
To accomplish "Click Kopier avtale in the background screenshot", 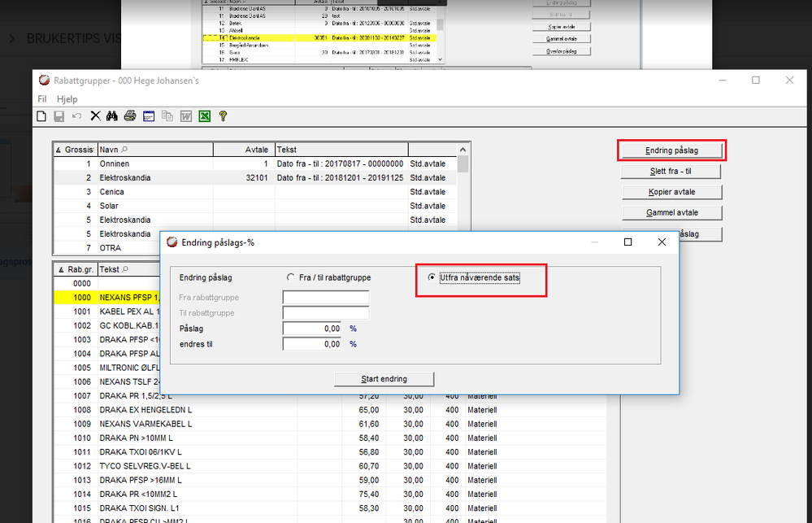I will pyautogui.click(x=562, y=27).
